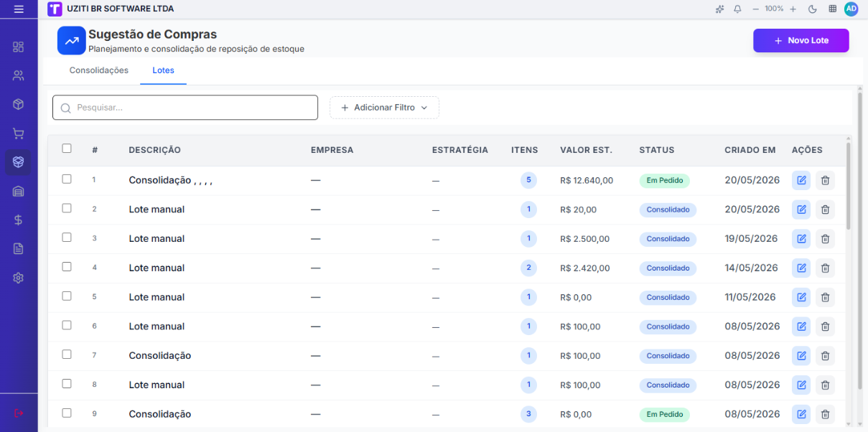Check the checkbox for row 8
The image size is (868, 432).
pos(67,383)
